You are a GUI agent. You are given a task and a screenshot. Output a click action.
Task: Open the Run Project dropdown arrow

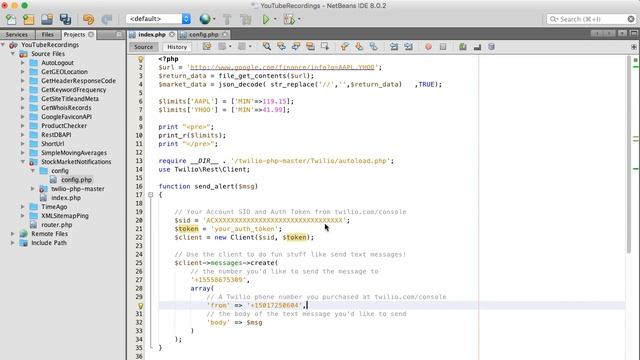click(275, 19)
